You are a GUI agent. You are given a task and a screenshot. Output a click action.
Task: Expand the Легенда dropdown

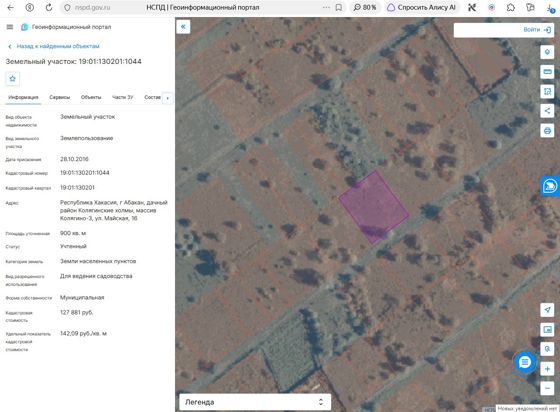click(255, 402)
